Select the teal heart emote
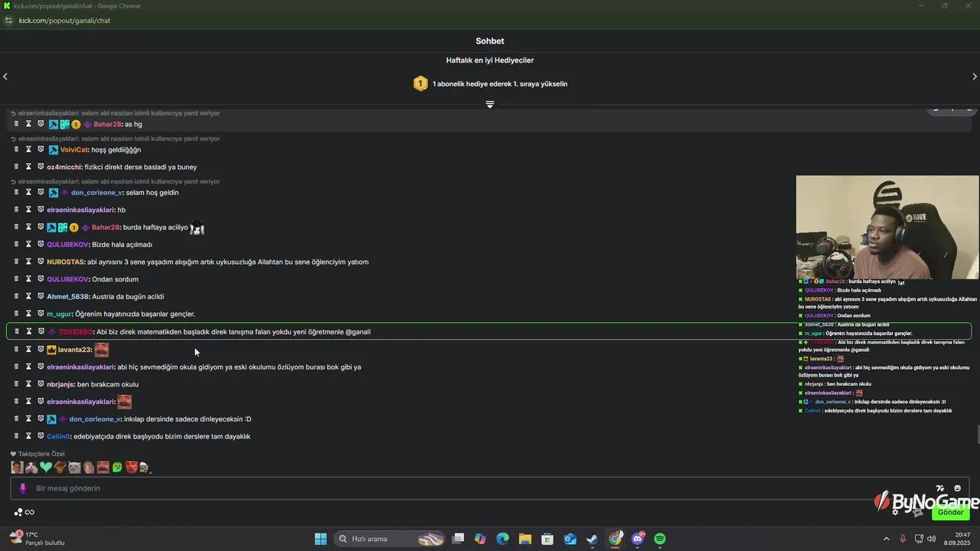Image resolution: width=980 pixels, height=551 pixels. [x=46, y=467]
